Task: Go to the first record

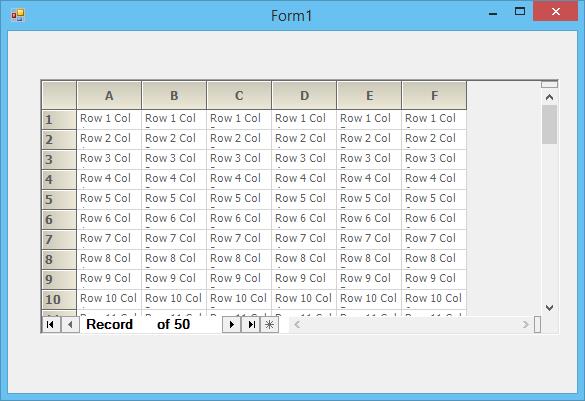Action: pos(51,325)
